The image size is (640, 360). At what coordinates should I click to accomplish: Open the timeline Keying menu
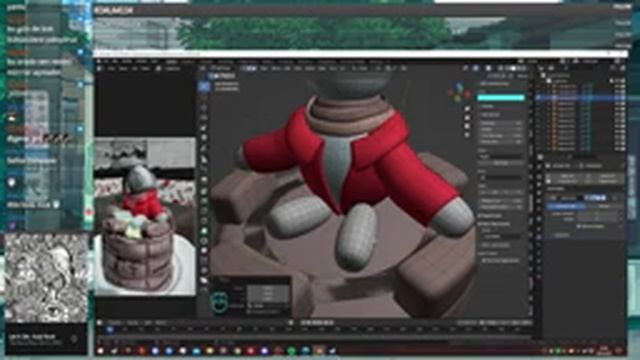pos(133,322)
